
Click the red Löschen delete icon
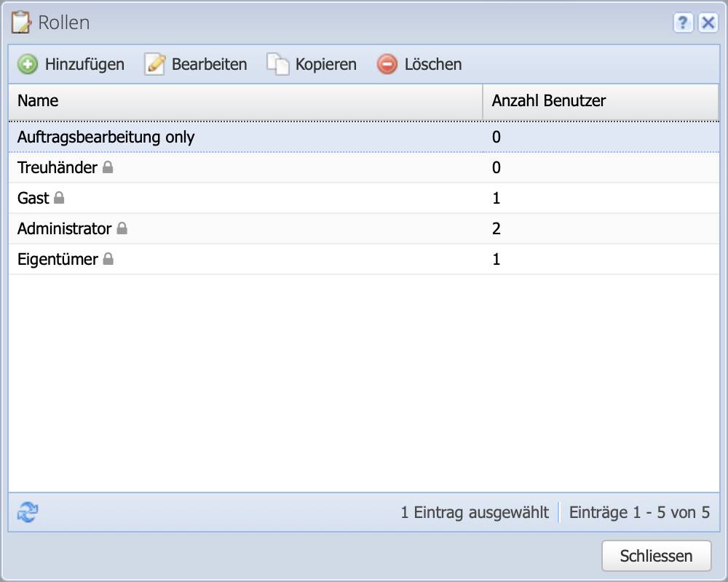pos(386,64)
